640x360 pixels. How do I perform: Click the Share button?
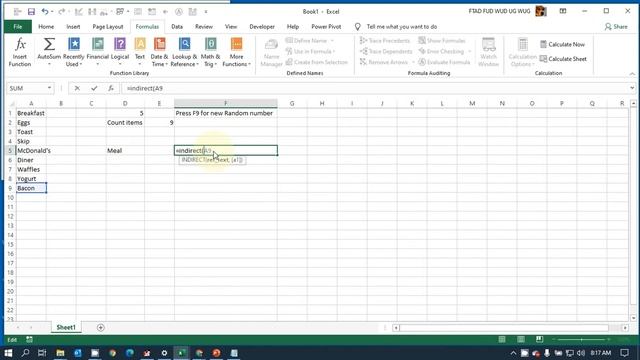[x=616, y=27]
